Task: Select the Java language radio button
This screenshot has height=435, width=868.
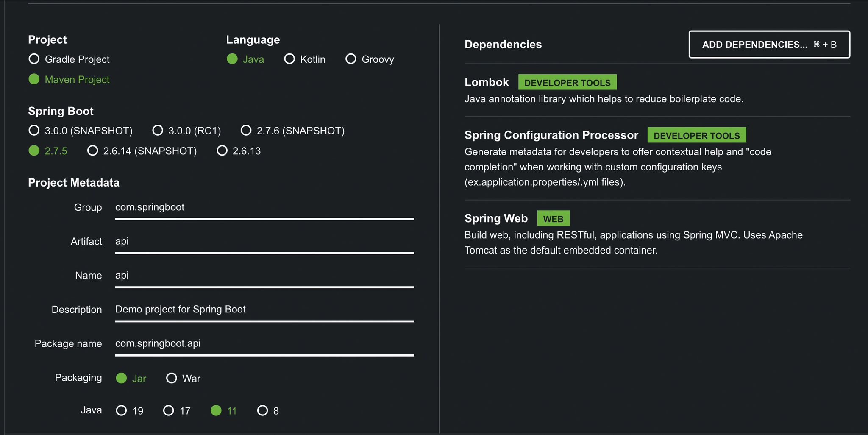Action: tap(232, 59)
